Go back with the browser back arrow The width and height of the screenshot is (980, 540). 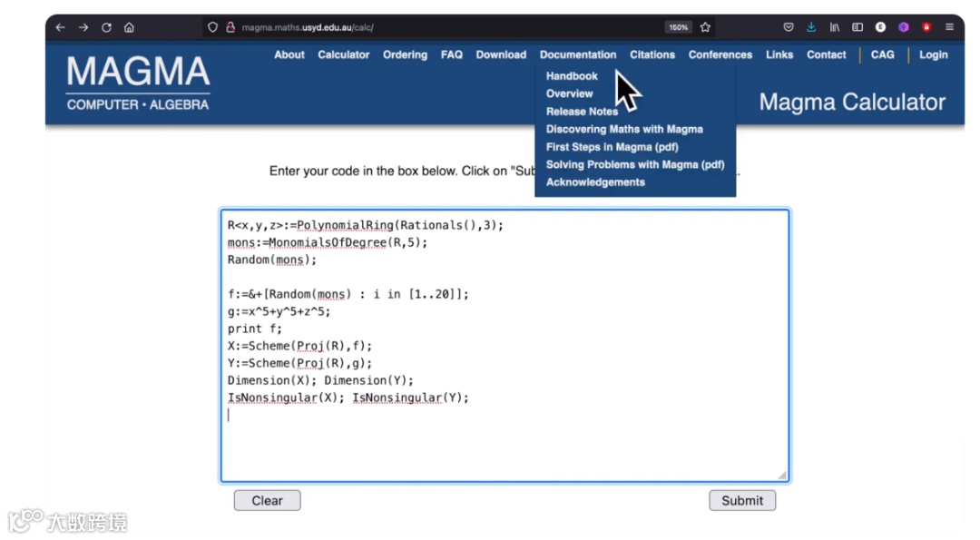coord(60,27)
